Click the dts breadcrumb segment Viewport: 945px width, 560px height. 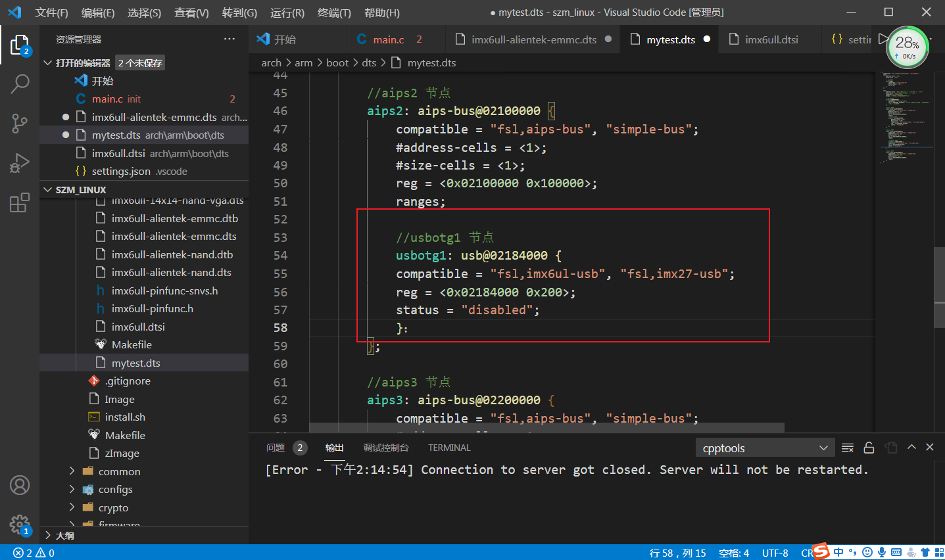tap(369, 62)
